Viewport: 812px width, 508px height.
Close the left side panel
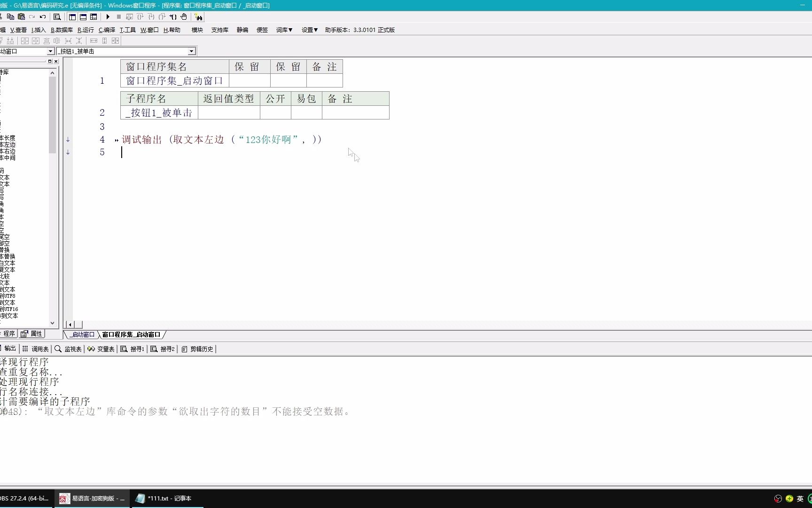[56, 61]
